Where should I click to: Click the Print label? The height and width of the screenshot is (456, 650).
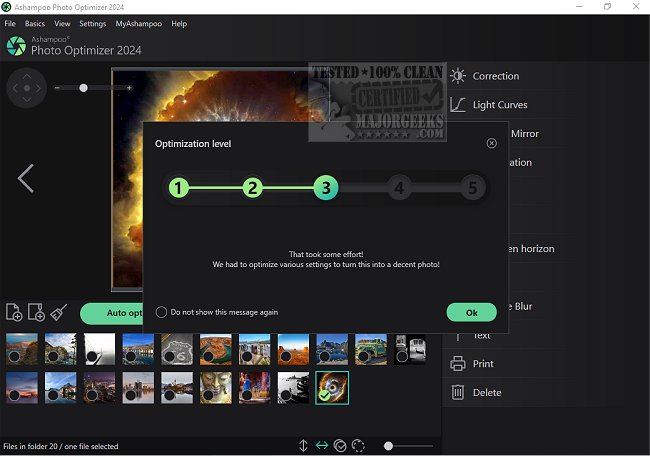[483, 364]
